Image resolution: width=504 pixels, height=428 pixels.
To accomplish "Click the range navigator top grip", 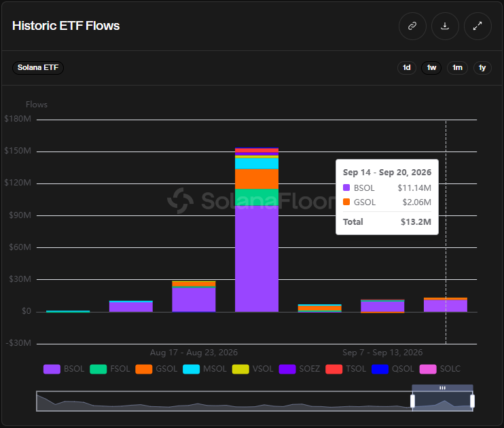I will point(442,388).
